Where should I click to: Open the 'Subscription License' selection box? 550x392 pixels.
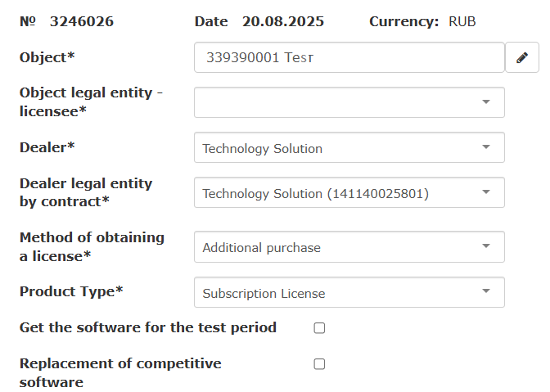click(x=336, y=293)
